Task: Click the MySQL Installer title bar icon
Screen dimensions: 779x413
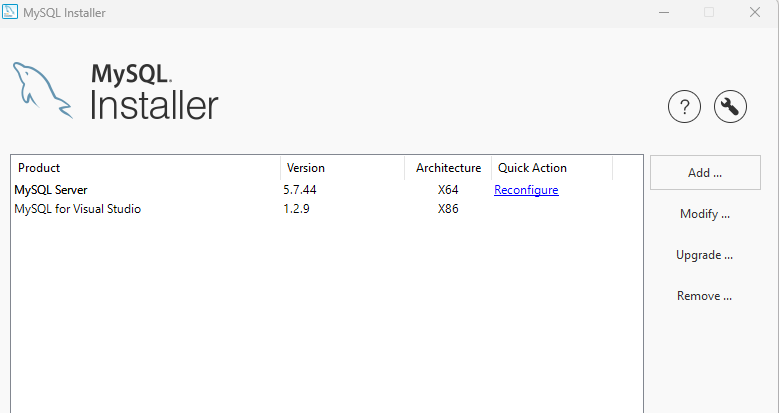Action: point(10,12)
